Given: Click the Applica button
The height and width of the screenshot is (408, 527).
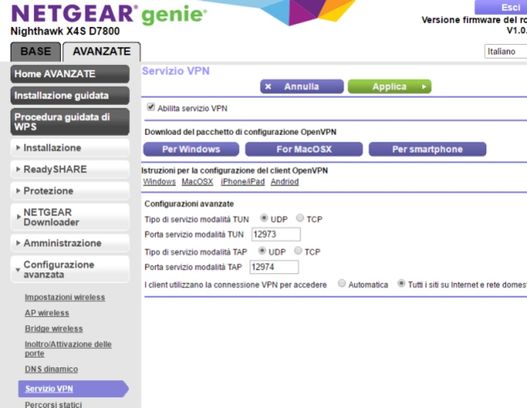Looking at the screenshot, I should (x=390, y=87).
